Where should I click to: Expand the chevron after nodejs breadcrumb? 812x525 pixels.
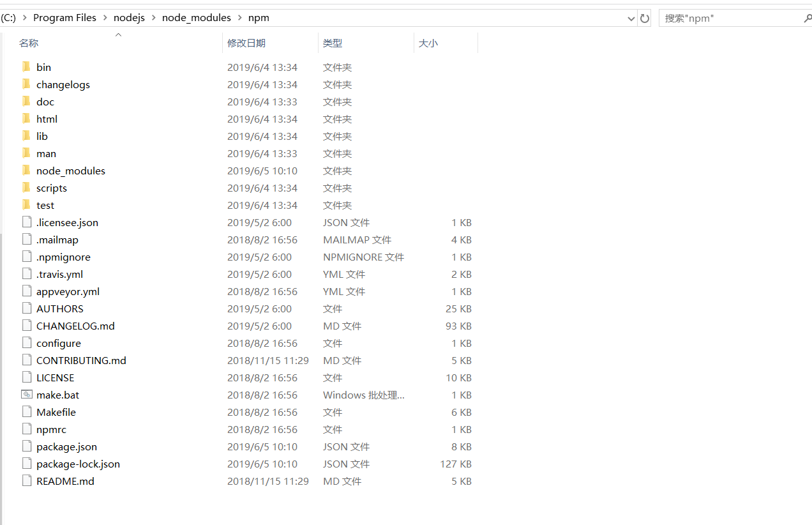point(154,18)
